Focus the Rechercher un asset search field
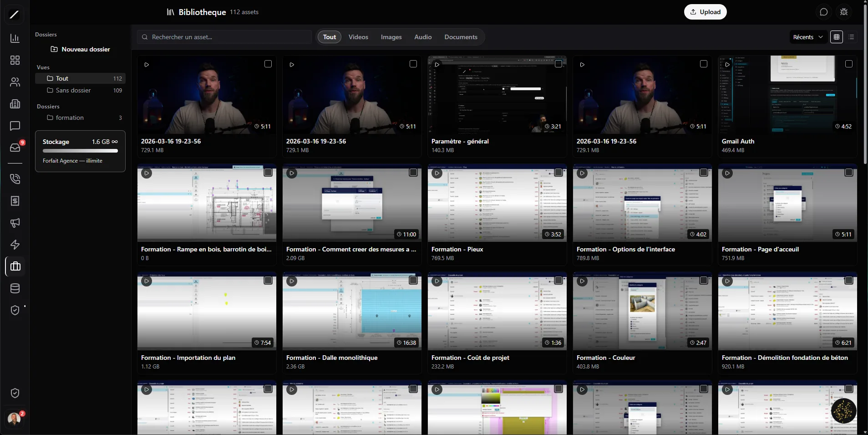 pyautogui.click(x=224, y=37)
